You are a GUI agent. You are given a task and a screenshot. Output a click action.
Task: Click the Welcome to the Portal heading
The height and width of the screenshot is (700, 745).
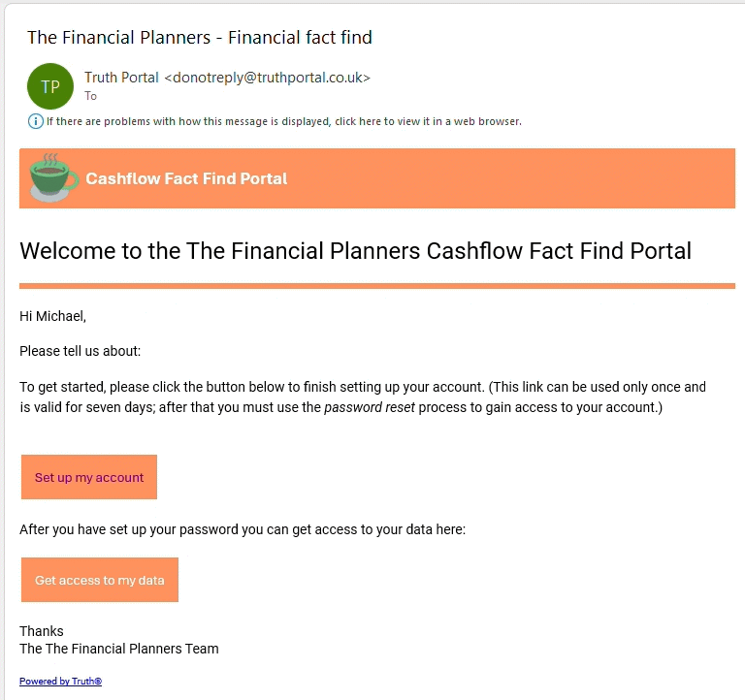click(x=355, y=251)
